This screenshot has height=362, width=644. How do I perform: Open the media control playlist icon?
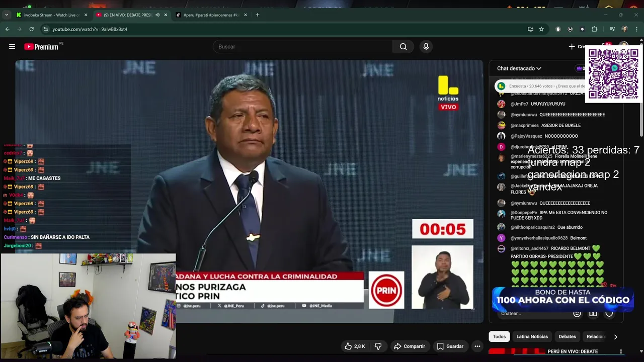coord(612,29)
